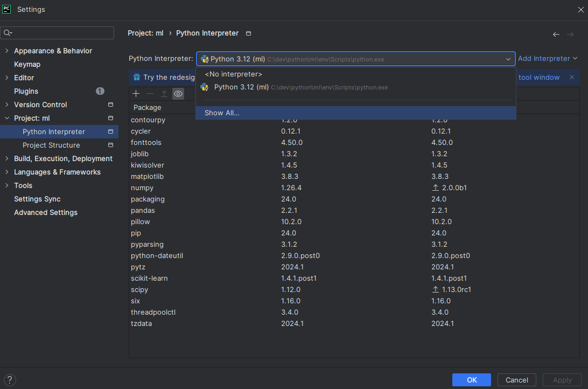Viewport: 588px width, 389px height.
Task: Open the Python Interpreter combo box arrow
Action: 508,59
